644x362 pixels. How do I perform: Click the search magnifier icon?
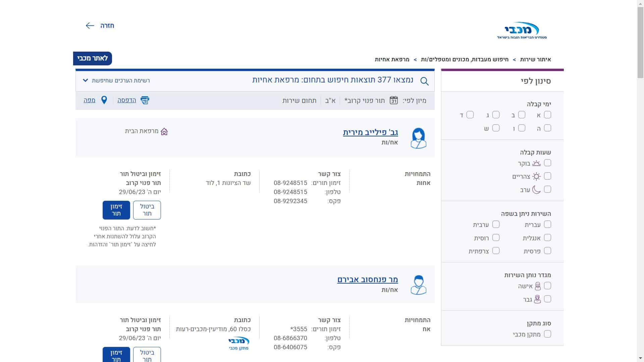[x=424, y=81]
